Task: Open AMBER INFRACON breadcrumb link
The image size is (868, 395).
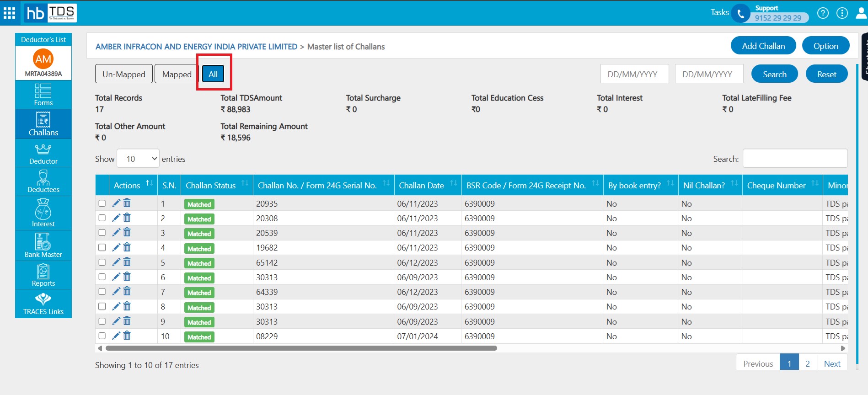Action: 196,47
